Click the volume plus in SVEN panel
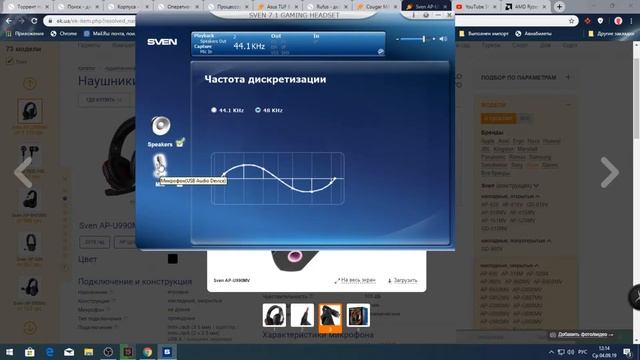 pyautogui.click(x=433, y=39)
